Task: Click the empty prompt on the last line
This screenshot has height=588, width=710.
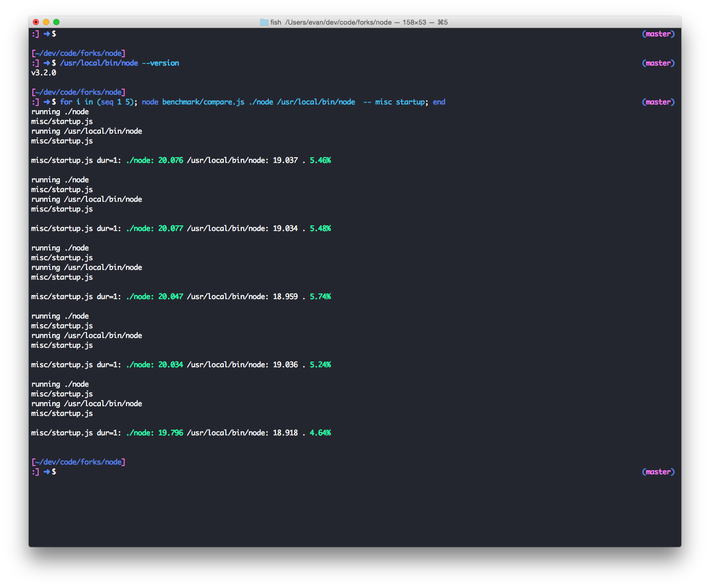Action: coord(44,472)
